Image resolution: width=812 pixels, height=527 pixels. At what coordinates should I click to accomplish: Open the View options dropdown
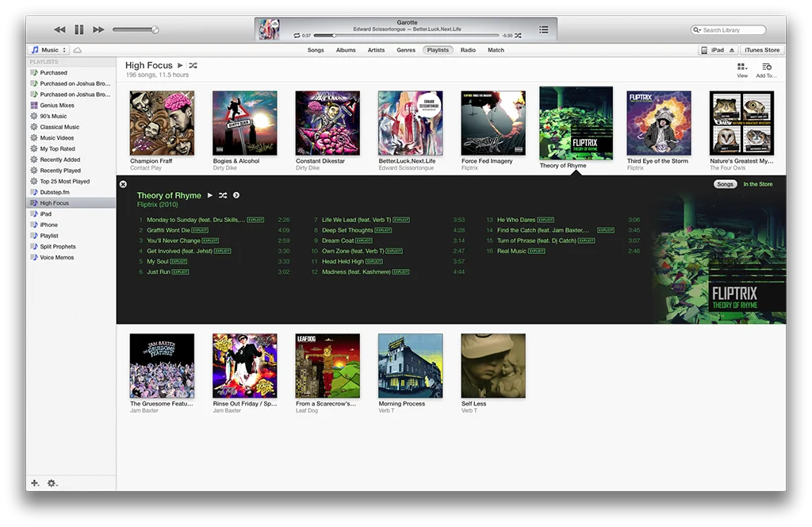click(742, 70)
